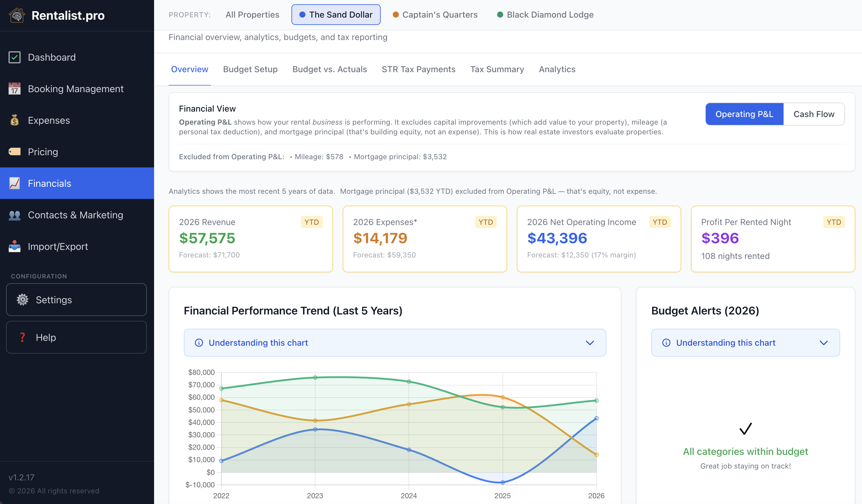Click the 2026 data point on the green trend line

point(596,400)
